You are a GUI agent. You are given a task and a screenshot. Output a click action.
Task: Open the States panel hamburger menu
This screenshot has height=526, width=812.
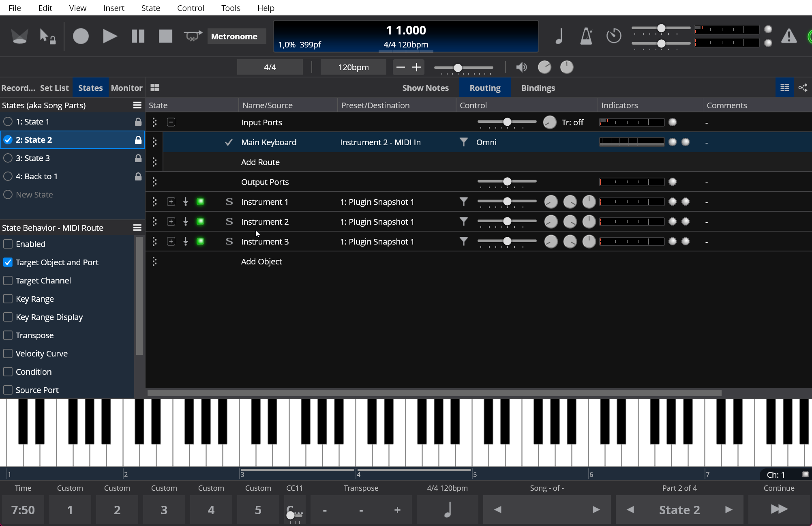137,105
